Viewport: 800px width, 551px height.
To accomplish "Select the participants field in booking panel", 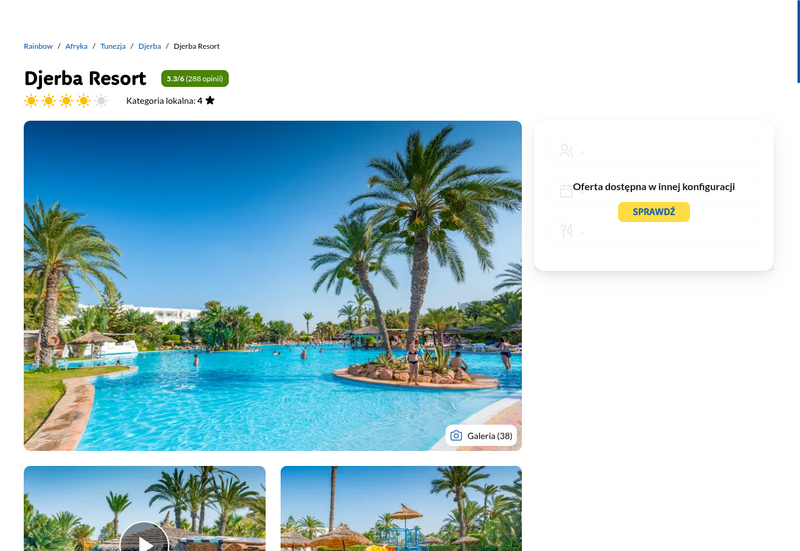I will point(654,151).
